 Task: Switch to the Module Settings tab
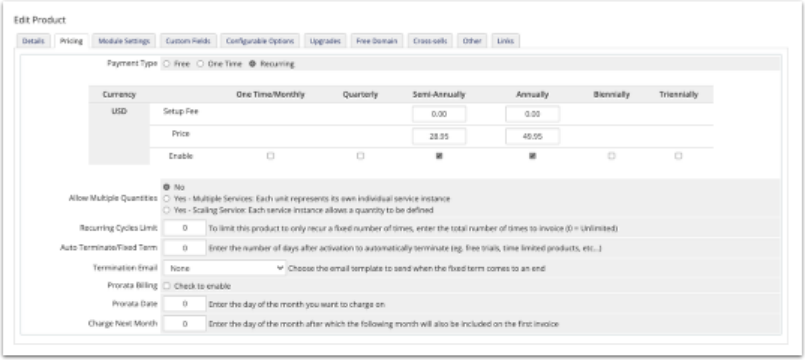pyautogui.click(x=124, y=41)
